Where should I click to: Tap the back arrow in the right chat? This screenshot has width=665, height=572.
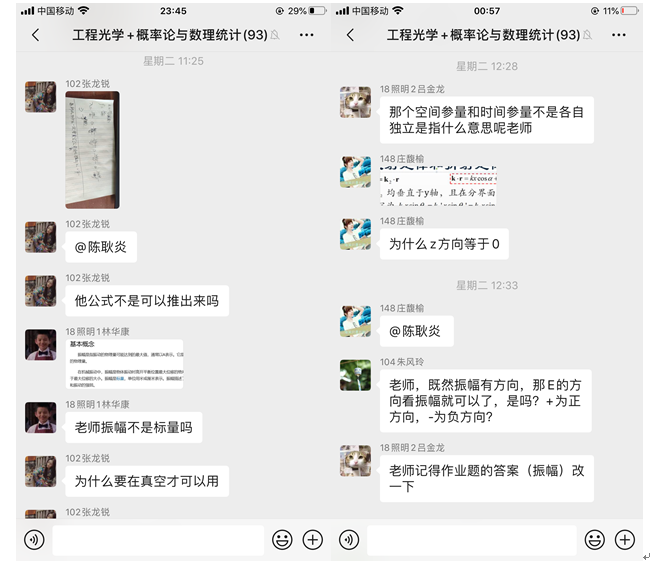(350, 35)
